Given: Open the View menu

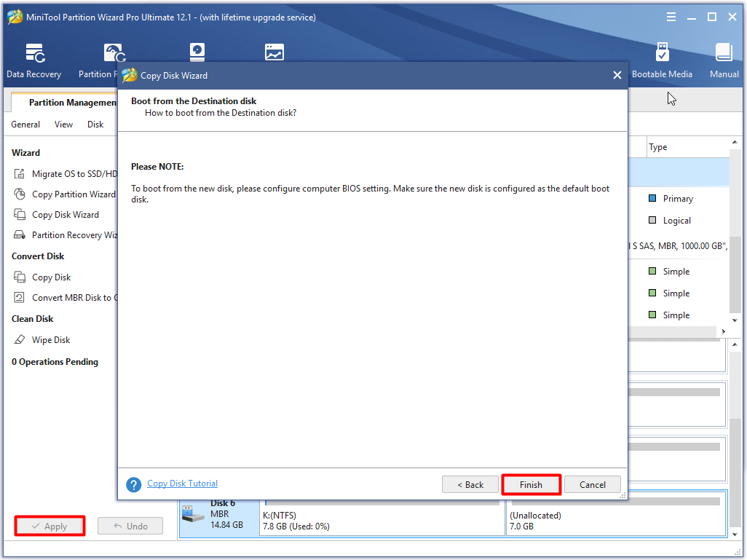Looking at the screenshot, I should pos(63,125).
